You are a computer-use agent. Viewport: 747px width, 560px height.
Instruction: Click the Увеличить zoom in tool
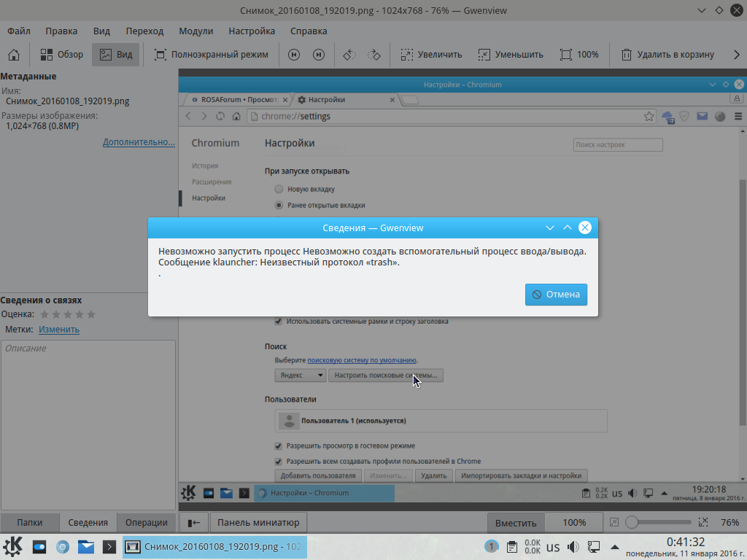431,55
